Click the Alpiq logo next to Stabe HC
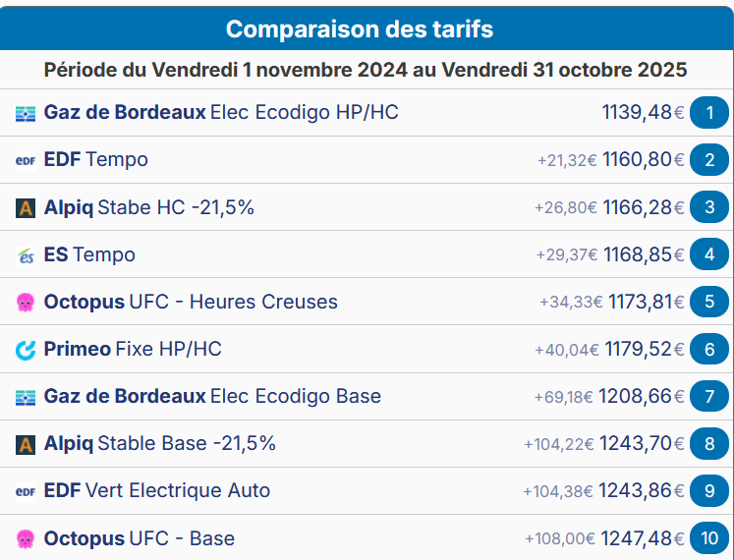This screenshot has height=560, width=734. click(26, 207)
